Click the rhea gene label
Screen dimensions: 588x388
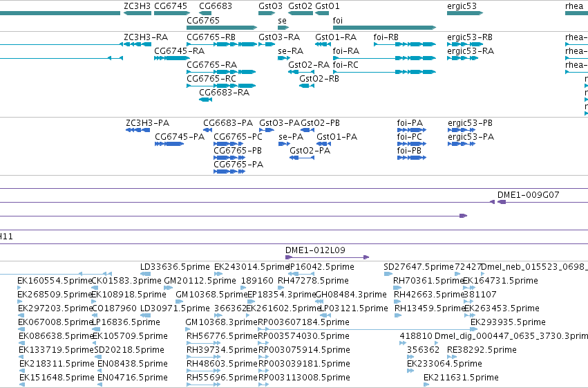(574, 6)
